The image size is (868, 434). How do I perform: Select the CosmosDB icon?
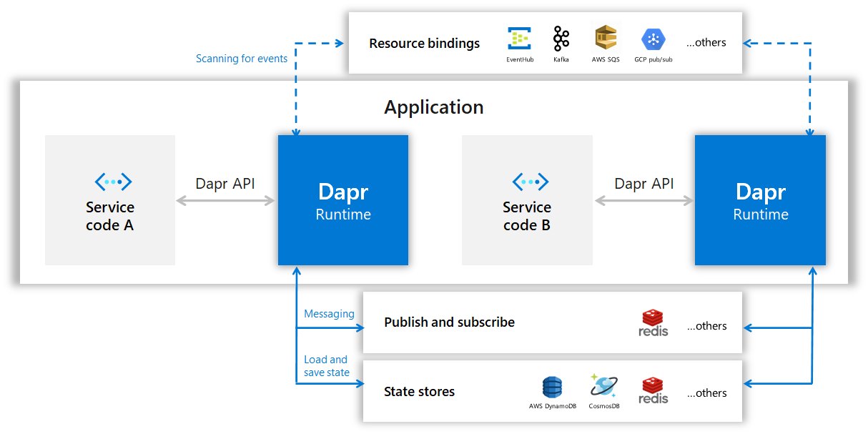click(x=603, y=386)
